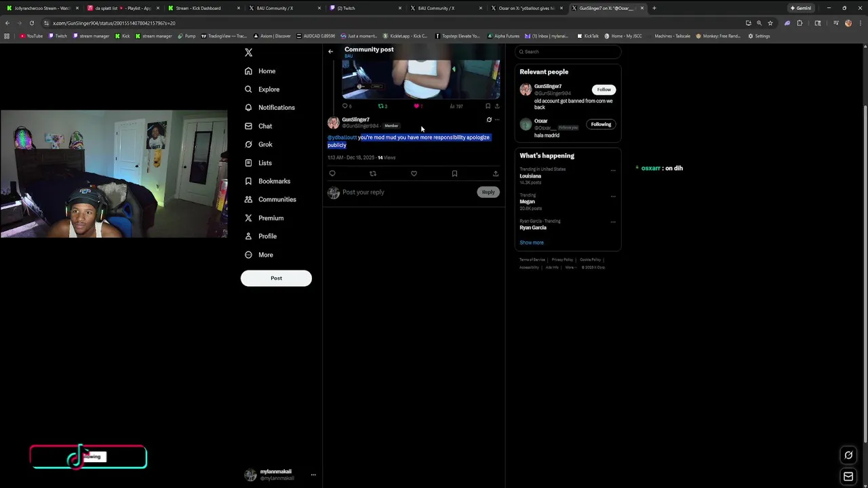868x488 pixels.
Task: Switch to the Jollyrancherzoo Stream tab
Action: (42, 8)
